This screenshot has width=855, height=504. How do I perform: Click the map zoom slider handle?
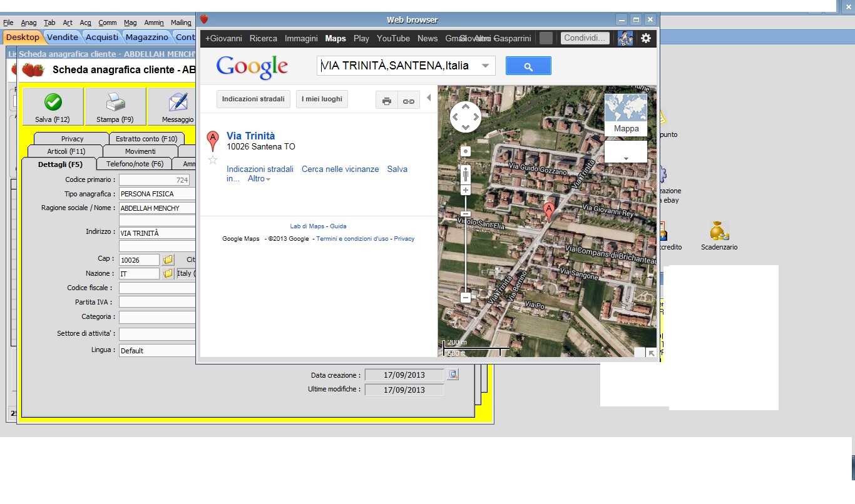(466, 214)
